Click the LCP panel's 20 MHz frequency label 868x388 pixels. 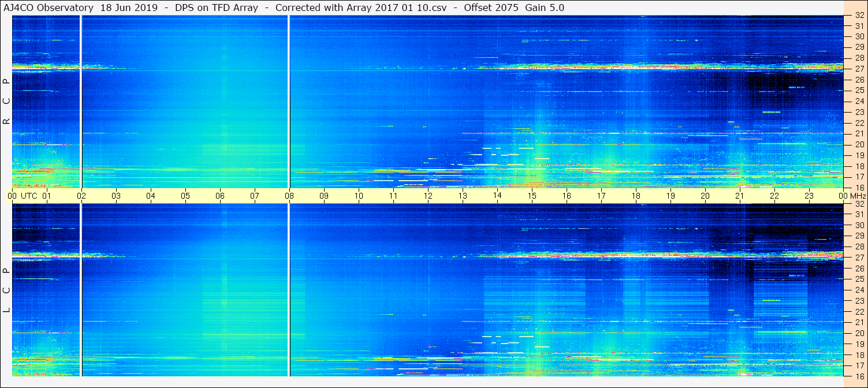pos(859,333)
